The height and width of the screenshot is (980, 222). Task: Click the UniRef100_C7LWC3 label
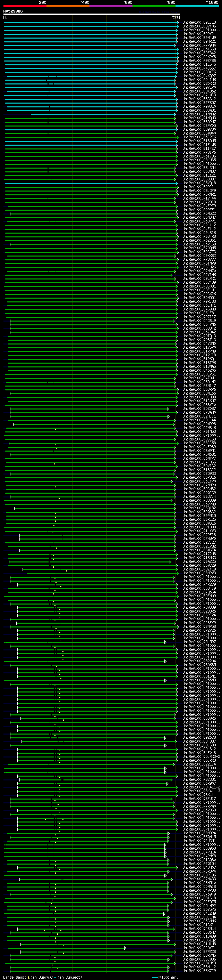[x=199, y=96]
